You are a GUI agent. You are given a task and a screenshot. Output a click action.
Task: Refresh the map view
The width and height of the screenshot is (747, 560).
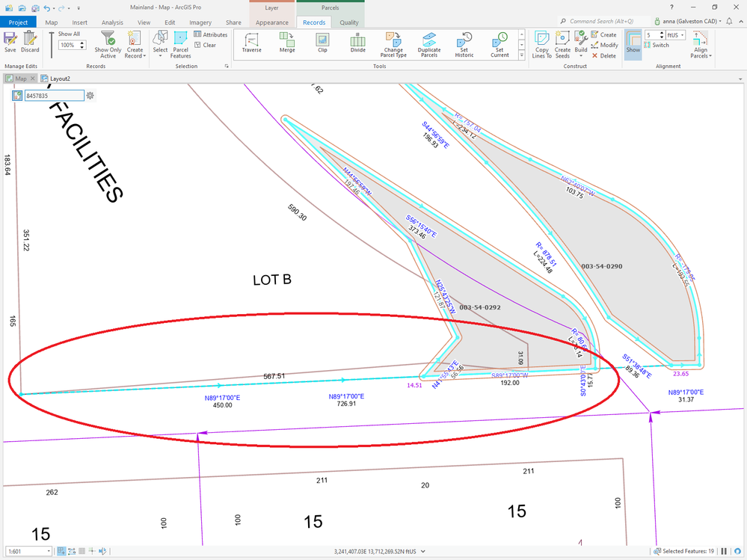(x=737, y=552)
